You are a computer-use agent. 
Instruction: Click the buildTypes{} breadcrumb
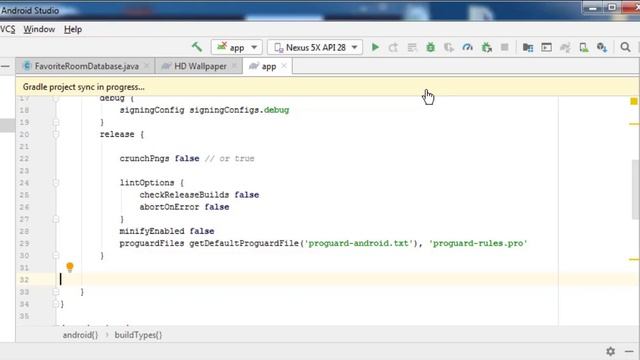click(x=138, y=335)
